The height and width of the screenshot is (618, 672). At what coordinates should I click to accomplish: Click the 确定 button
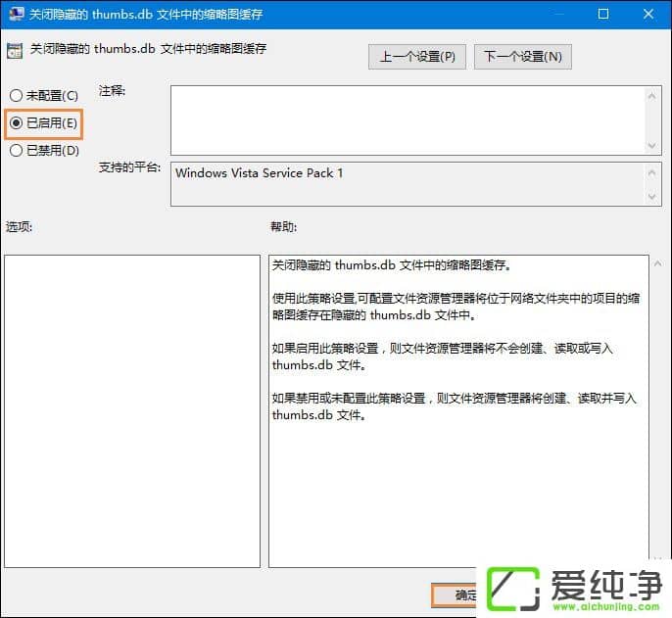455,594
